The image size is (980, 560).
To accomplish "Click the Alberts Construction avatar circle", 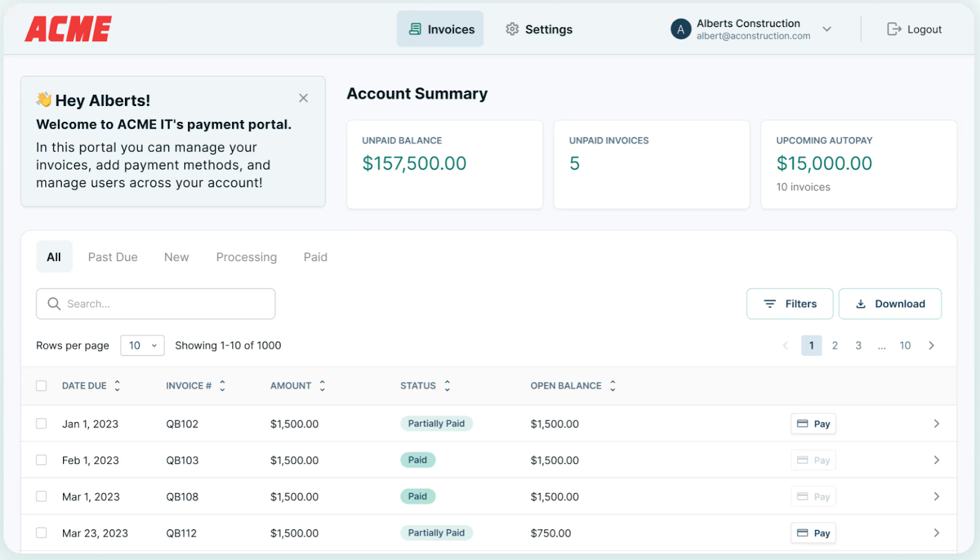I will click(680, 29).
